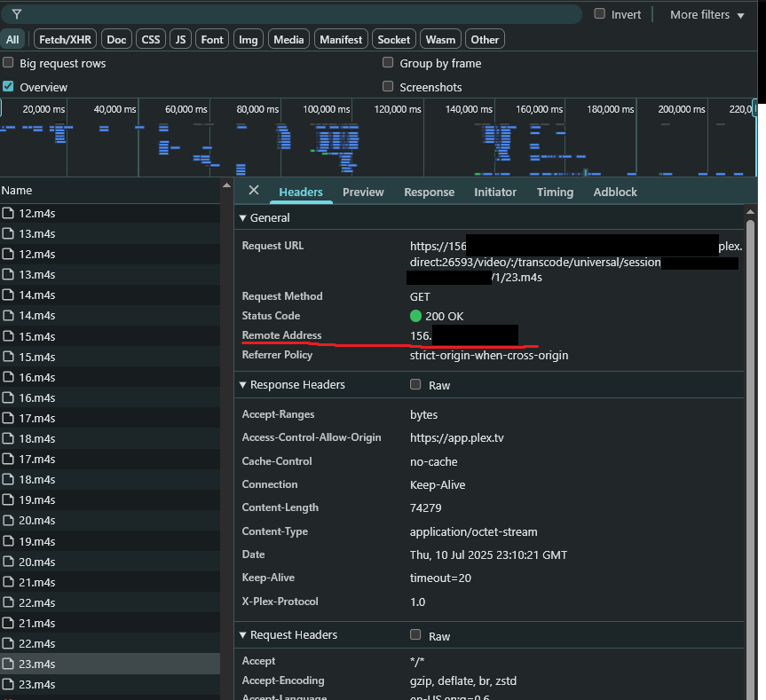The width and height of the screenshot is (766, 700).
Task: Click the "Access-Control-Allow-Origin" header name
Action: [312, 437]
